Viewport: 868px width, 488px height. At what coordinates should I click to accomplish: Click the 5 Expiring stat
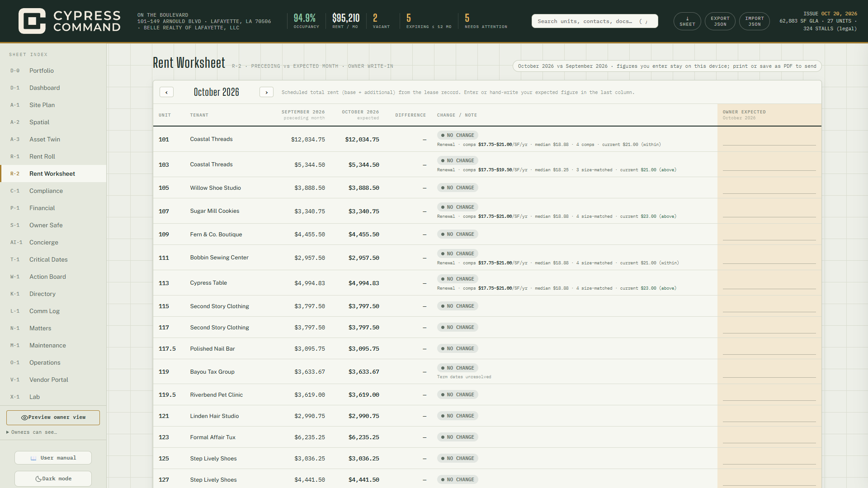point(429,21)
